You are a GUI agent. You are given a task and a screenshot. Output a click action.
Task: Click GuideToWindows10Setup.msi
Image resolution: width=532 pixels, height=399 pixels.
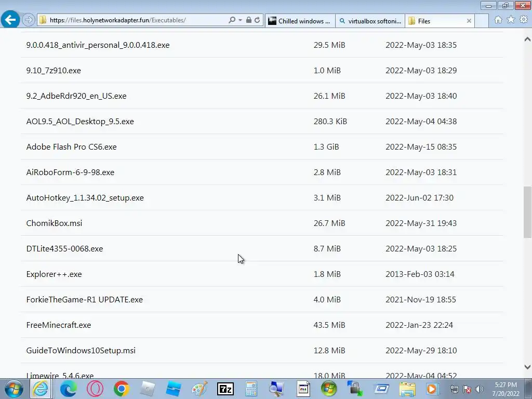pos(81,351)
